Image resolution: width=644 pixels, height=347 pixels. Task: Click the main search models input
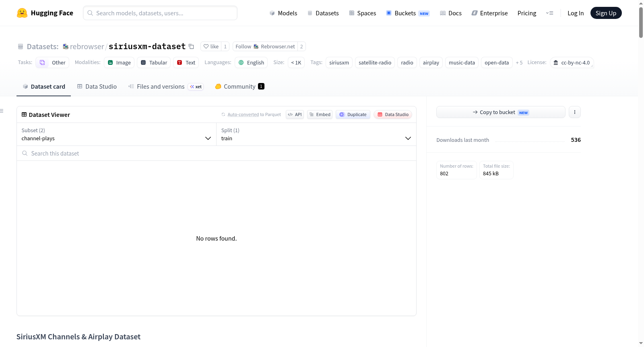point(160,13)
